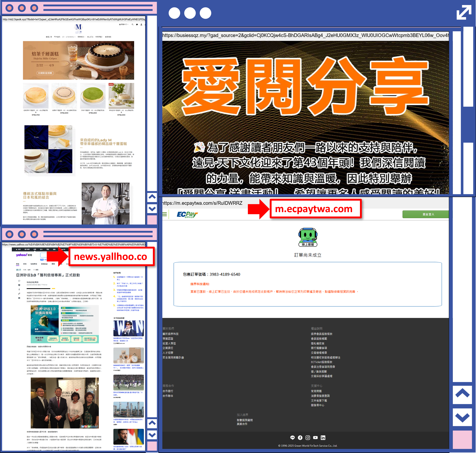Open WAN singer thumbnail in 你可能會喜歡
The height and width of the screenshot is (453, 476).
[129, 328]
